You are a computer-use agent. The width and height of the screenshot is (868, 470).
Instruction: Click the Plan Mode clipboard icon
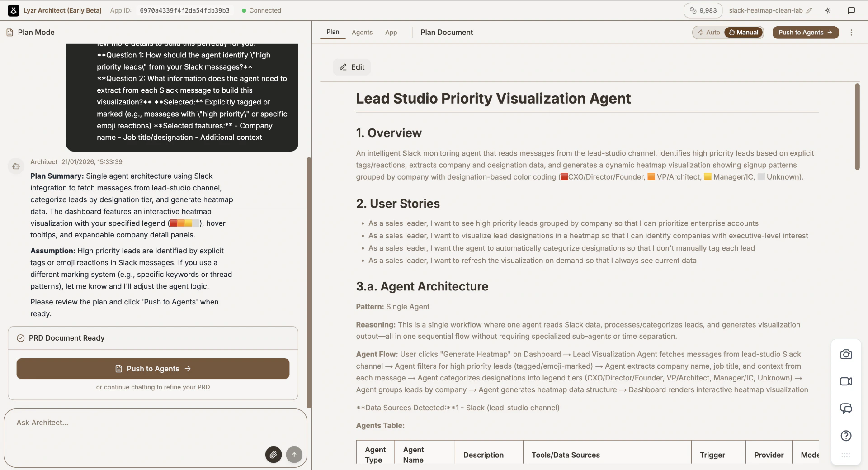9,32
